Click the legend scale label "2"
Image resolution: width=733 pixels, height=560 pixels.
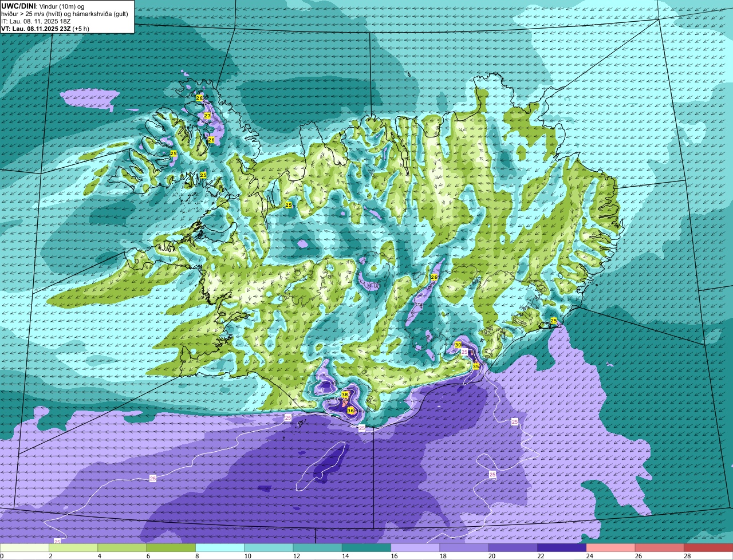click(x=50, y=556)
